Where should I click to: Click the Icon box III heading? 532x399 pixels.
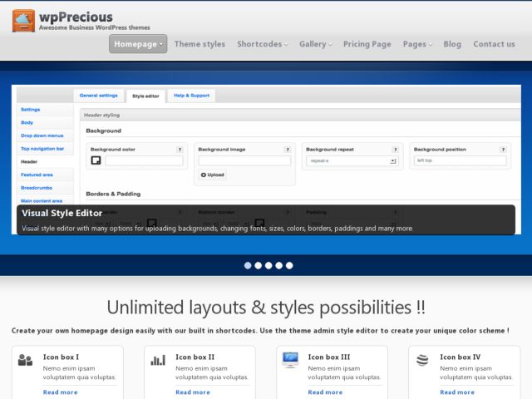329,357
